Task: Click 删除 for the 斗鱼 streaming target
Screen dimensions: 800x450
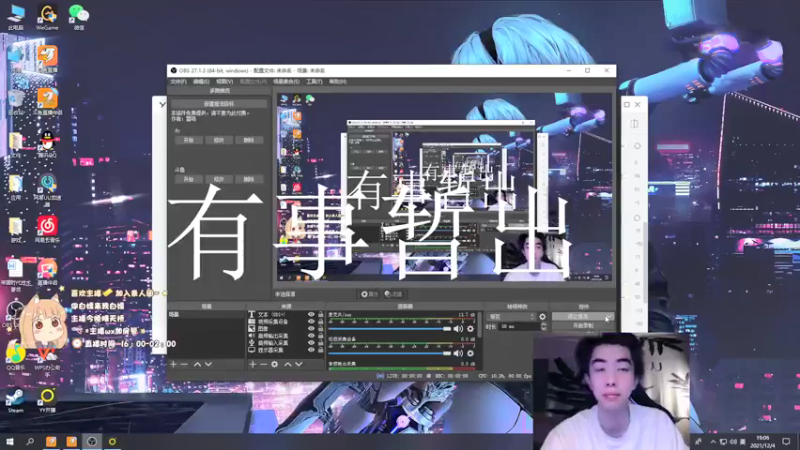Action: tap(249, 179)
